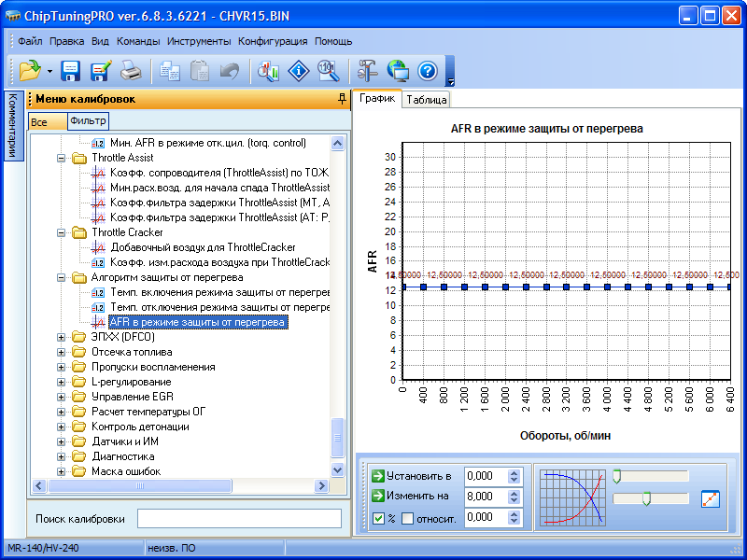Click the save floppy disk icon
The height and width of the screenshot is (560, 747).
coord(71,71)
